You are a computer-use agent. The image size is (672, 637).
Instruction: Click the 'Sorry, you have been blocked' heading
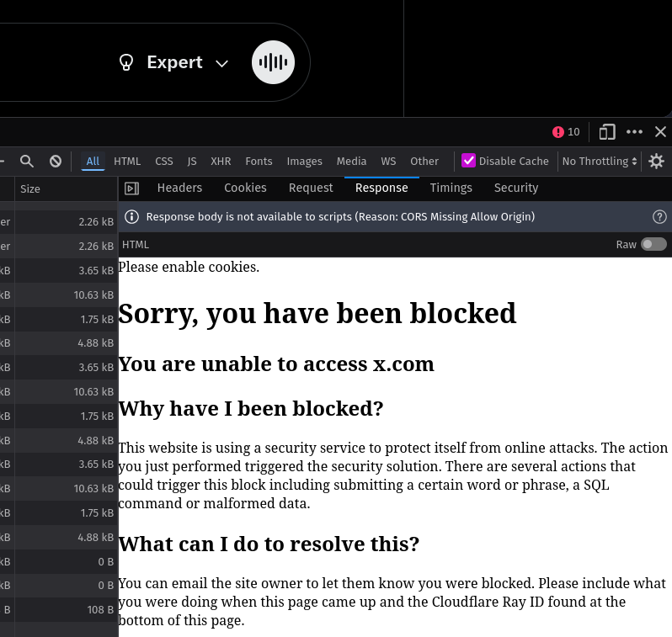(317, 313)
